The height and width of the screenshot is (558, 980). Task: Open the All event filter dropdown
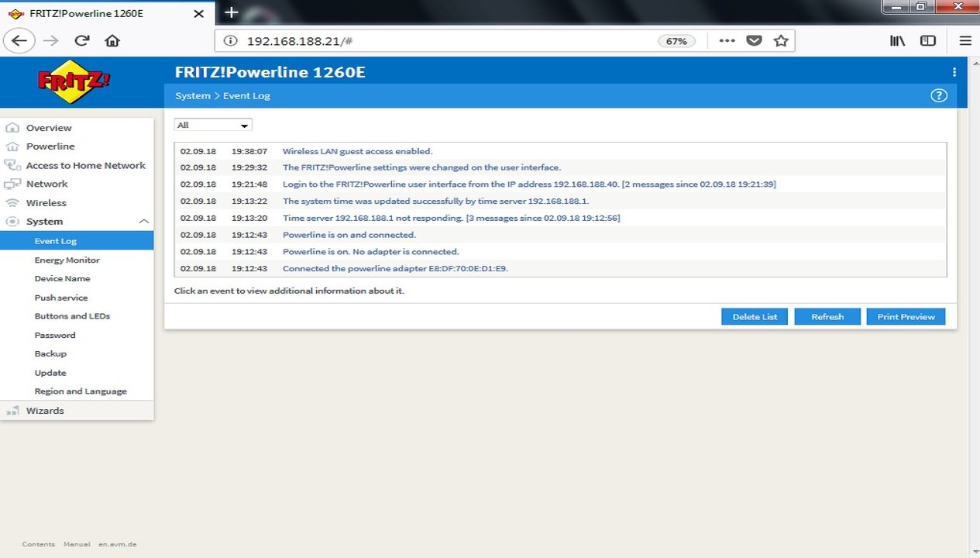coord(213,125)
